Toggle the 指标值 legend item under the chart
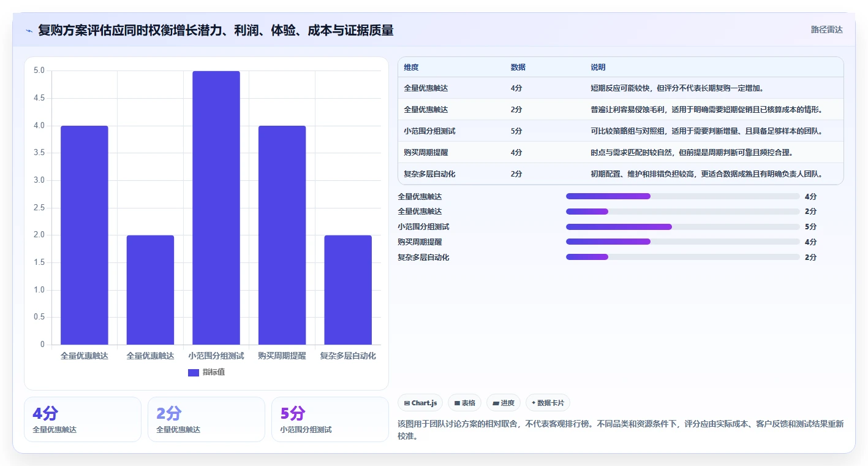The height and width of the screenshot is (466, 868). pos(206,372)
